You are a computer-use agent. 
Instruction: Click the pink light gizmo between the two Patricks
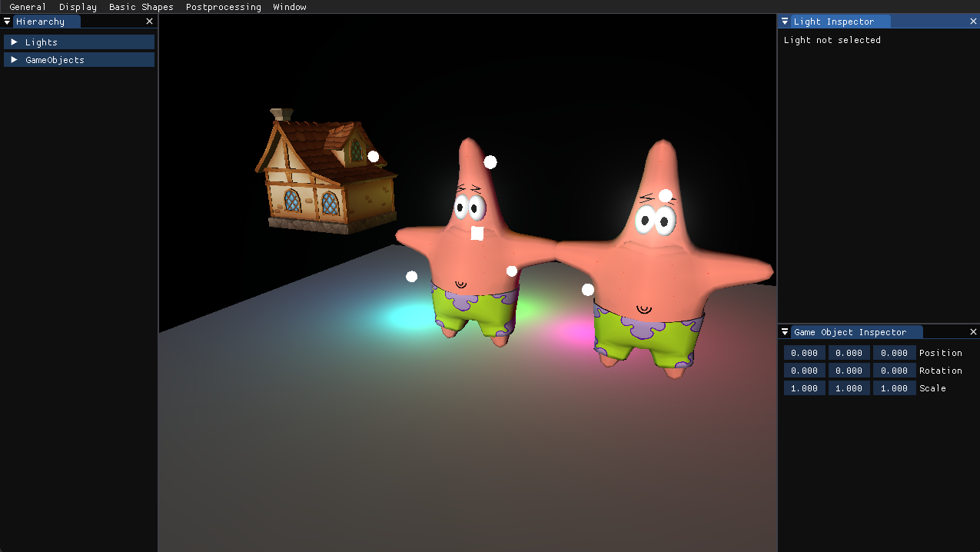pyautogui.click(x=587, y=289)
